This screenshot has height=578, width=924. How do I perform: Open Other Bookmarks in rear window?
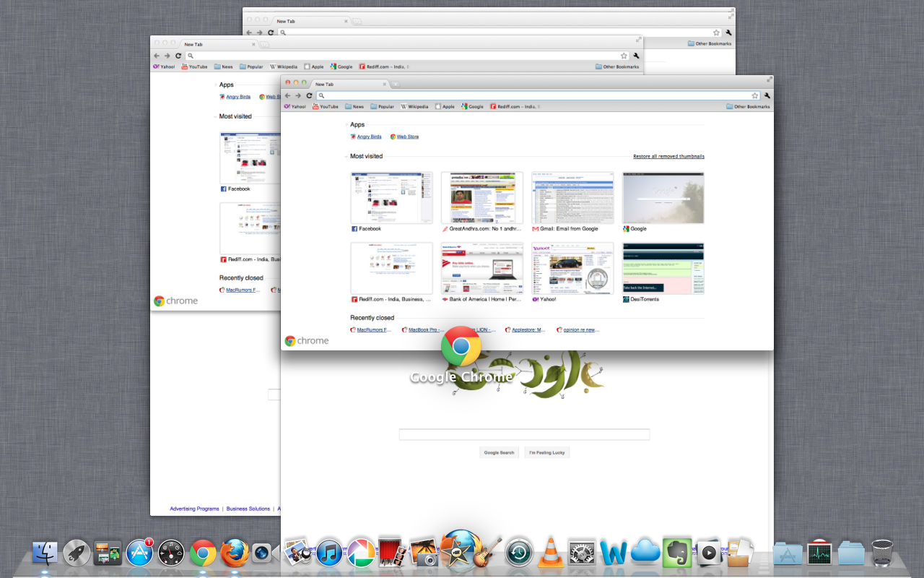point(710,43)
